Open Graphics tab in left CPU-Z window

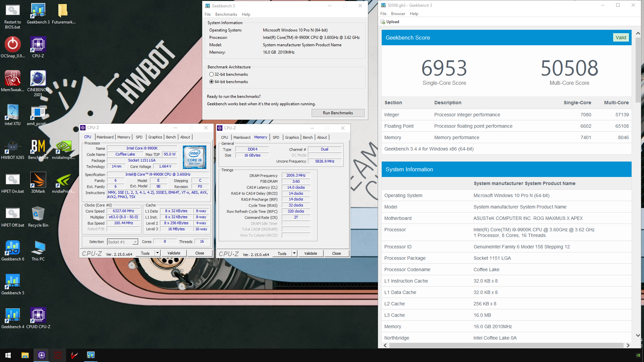click(155, 137)
